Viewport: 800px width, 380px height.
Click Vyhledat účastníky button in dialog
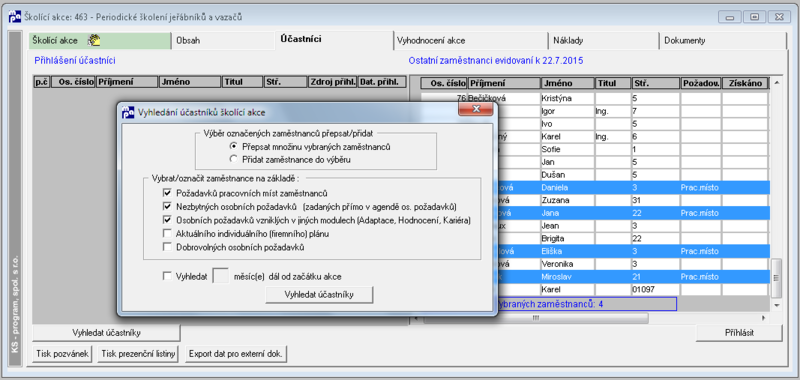[x=319, y=295]
